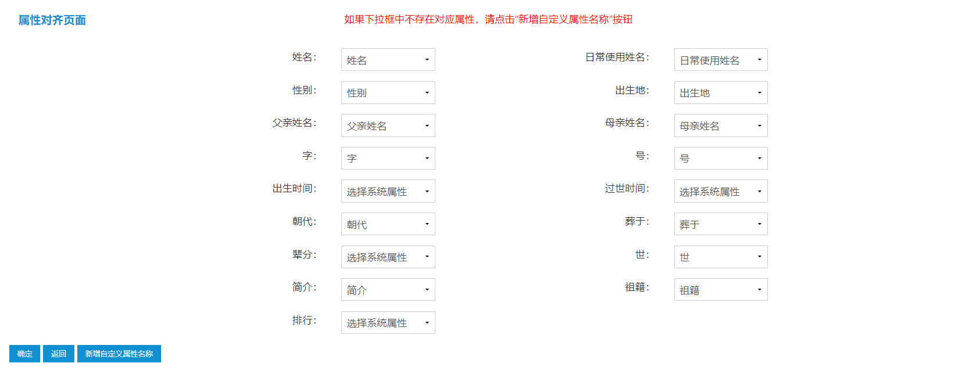Open the 日常使用姓名 dropdown
Image resolution: width=980 pixels, height=381 pixels.
coord(721,60)
